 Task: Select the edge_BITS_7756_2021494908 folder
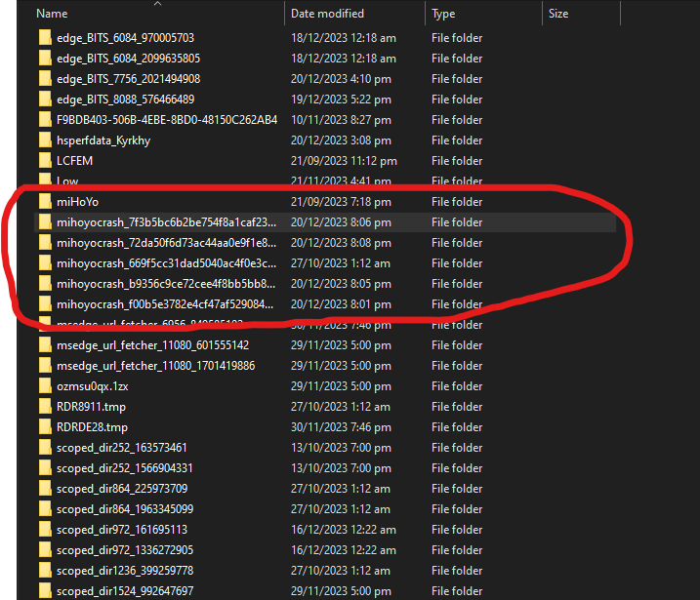coord(128,79)
